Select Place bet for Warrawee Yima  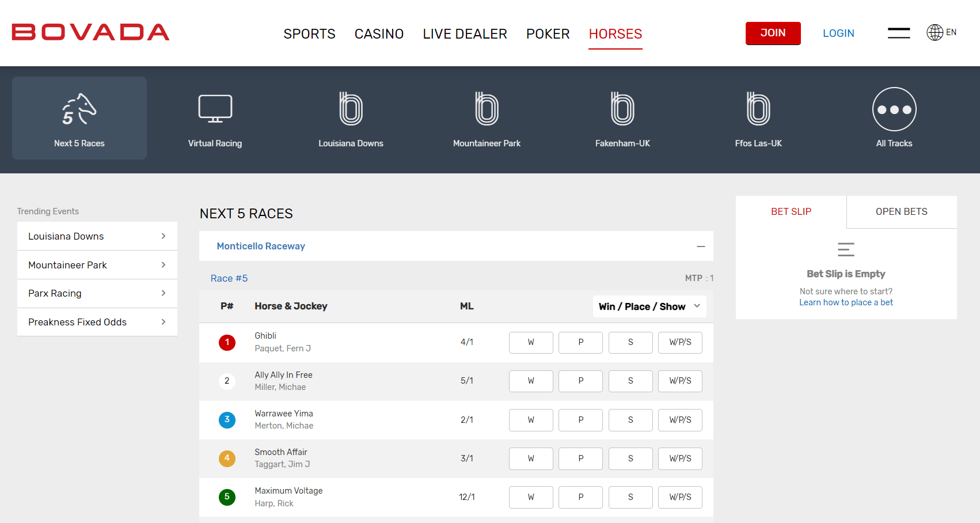coord(581,420)
